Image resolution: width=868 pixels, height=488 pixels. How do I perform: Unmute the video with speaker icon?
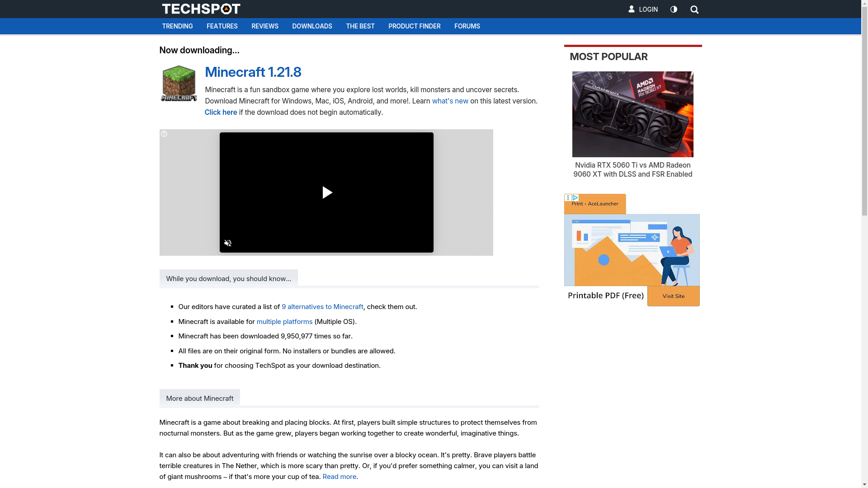(228, 243)
